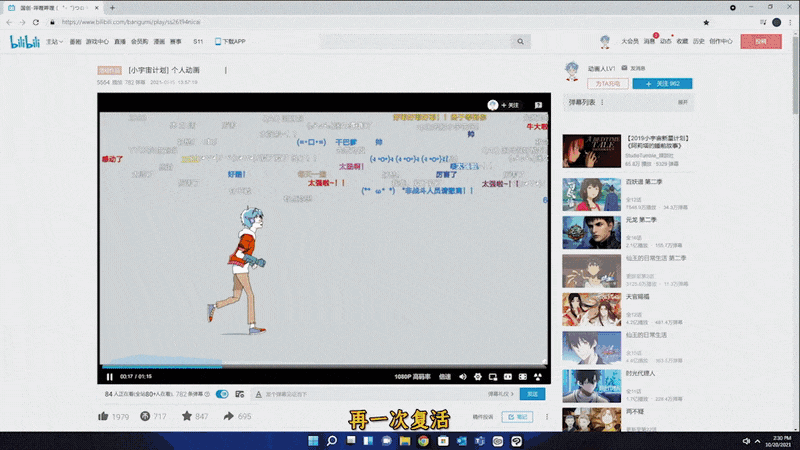Like the video with thumbs-up icon

[103, 416]
